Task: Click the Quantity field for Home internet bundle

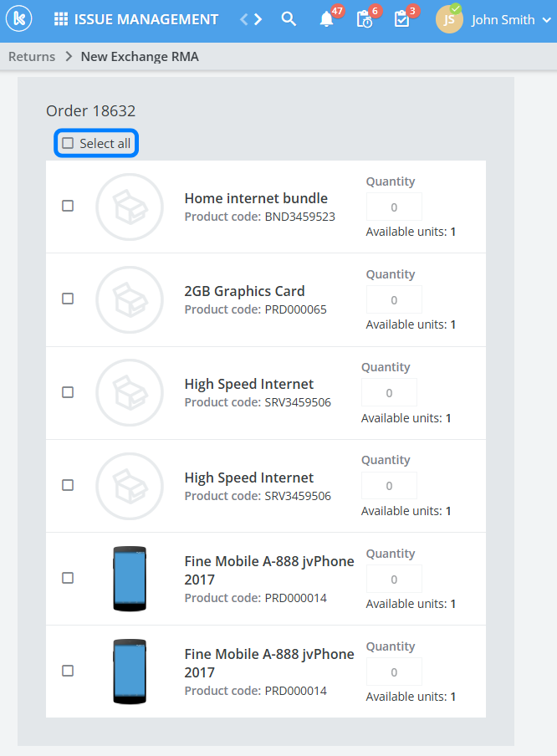Action: [x=394, y=207]
